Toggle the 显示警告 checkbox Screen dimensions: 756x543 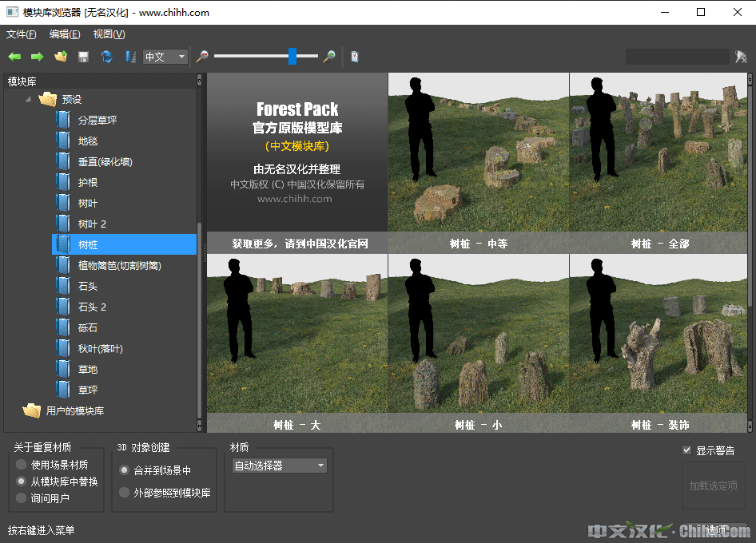coord(686,450)
